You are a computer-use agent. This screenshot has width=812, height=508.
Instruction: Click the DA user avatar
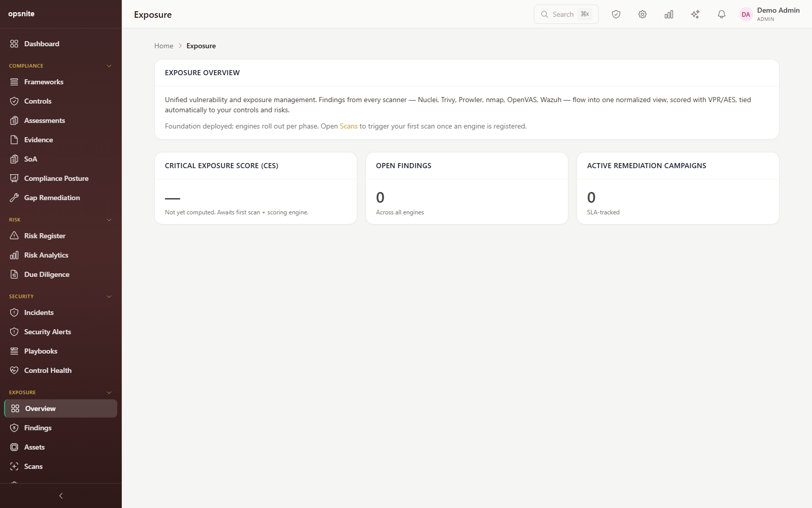point(746,14)
